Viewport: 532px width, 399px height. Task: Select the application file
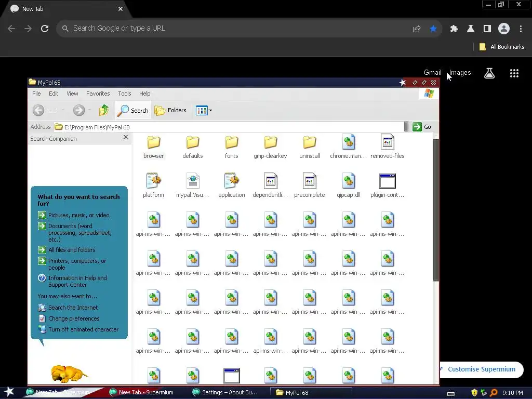pos(232,186)
